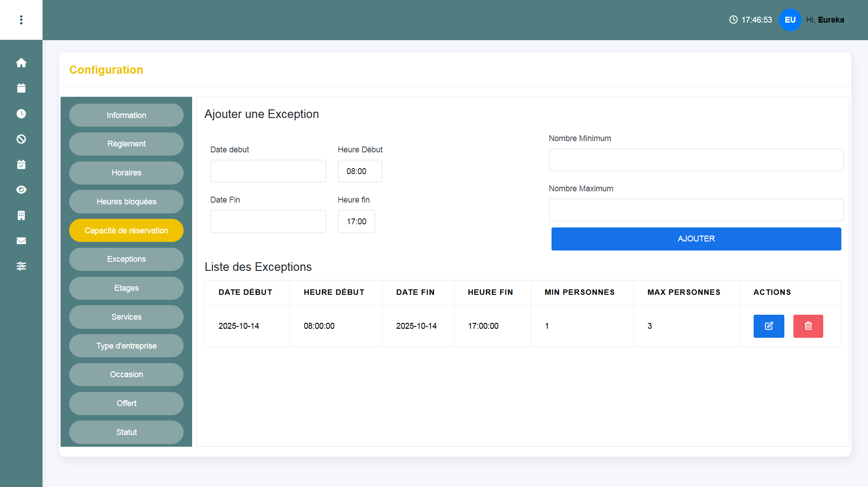Click the EU user avatar
Screen dimensions: 868x487
click(790, 20)
